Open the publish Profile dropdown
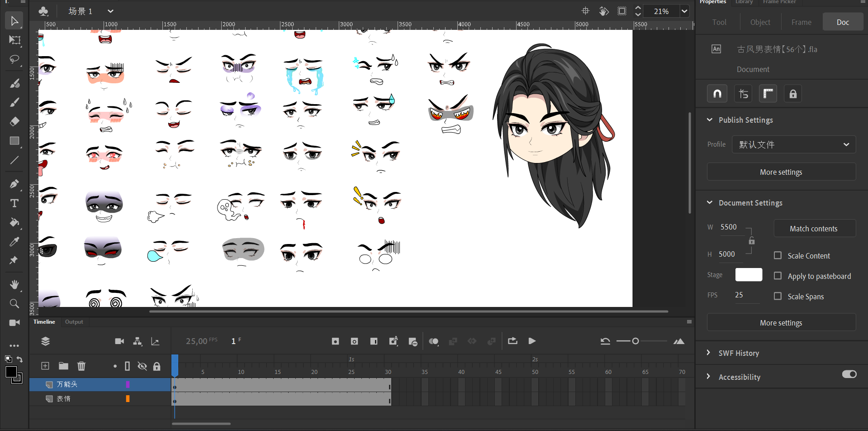Image resolution: width=868 pixels, height=431 pixels. (794, 144)
